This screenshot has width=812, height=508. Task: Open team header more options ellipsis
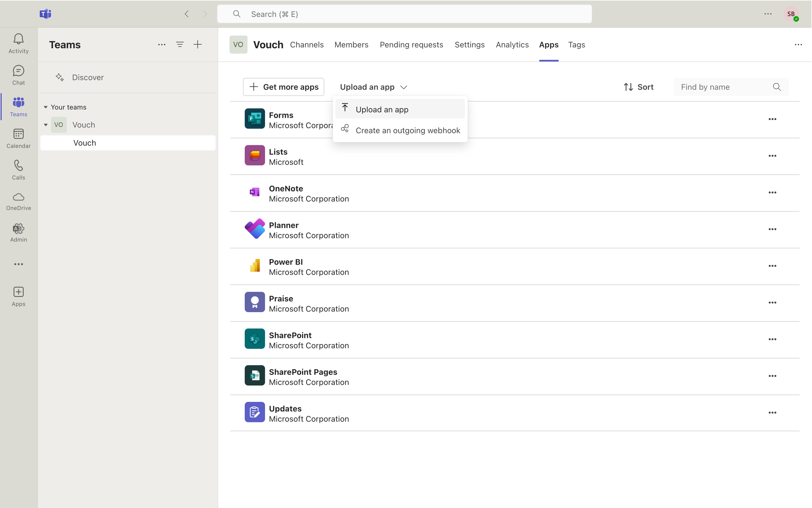798,44
